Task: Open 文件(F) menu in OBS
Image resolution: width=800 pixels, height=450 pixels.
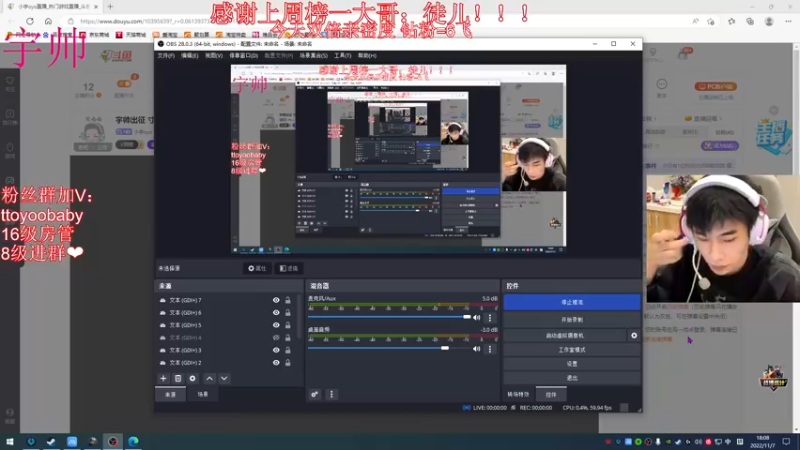Action: tap(166, 56)
